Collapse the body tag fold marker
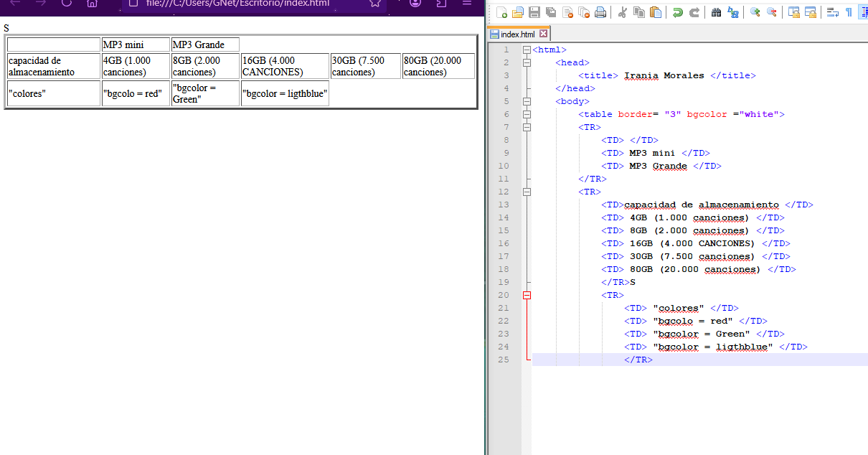The width and height of the screenshot is (868, 455). [527, 102]
